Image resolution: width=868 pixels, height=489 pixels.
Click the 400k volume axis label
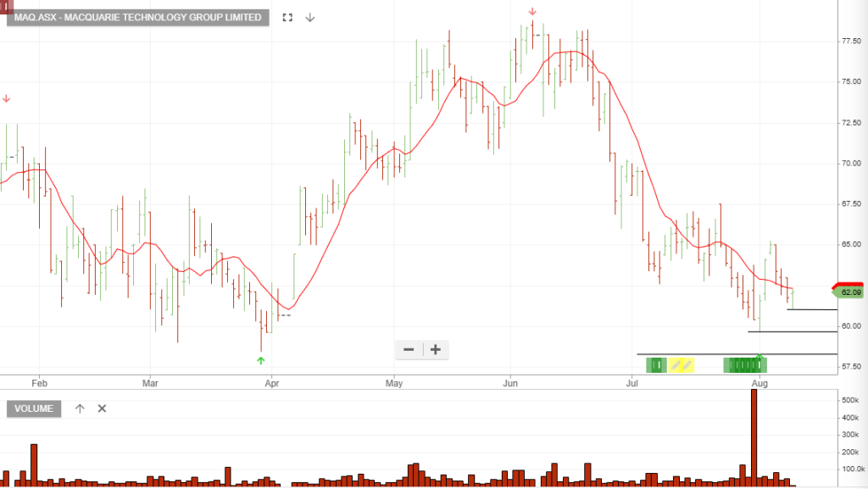click(x=850, y=418)
